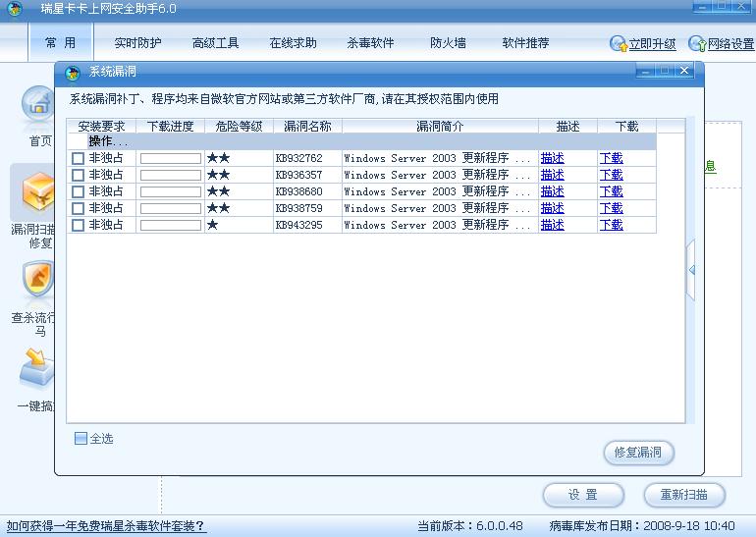Screen dimensions: 756x537
Task: Toggle the 全选 select-all checkbox
Action: click(x=81, y=438)
